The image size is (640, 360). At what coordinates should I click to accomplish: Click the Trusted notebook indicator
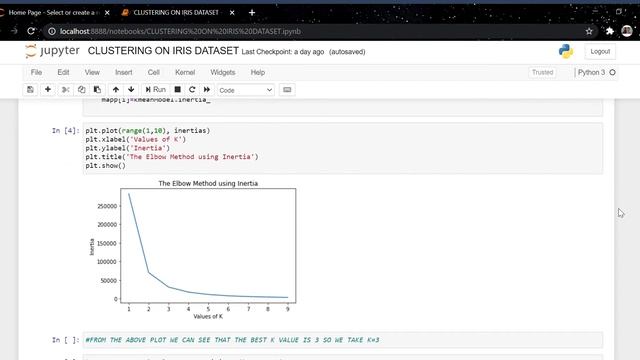click(x=542, y=72)
